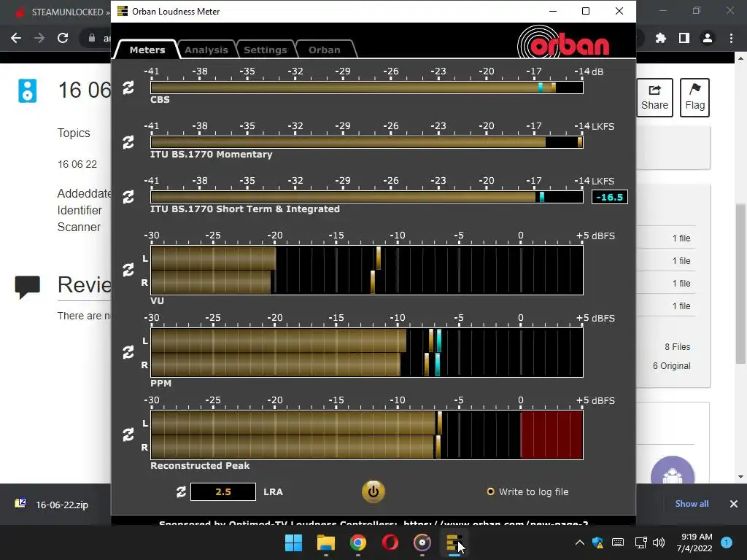Click Show all downloads
The image size is (747, 560).
click(x=692, y=504)
